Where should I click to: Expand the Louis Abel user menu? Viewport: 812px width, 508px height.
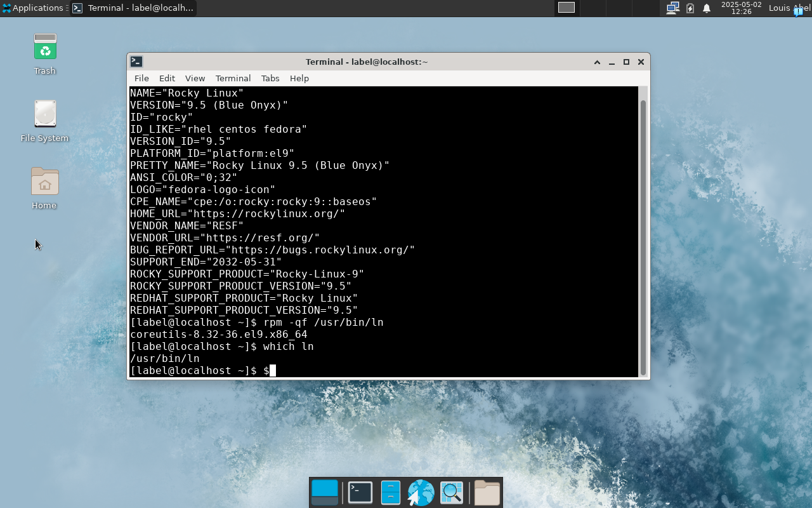(789, 8)
